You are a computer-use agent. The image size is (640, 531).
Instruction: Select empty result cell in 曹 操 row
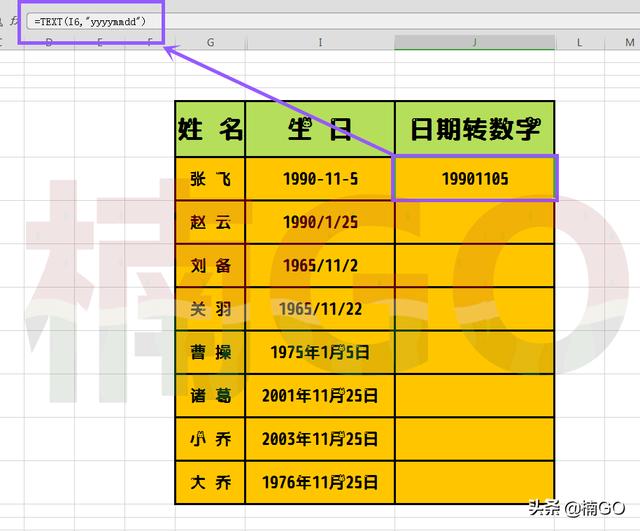tap(474, 352)
